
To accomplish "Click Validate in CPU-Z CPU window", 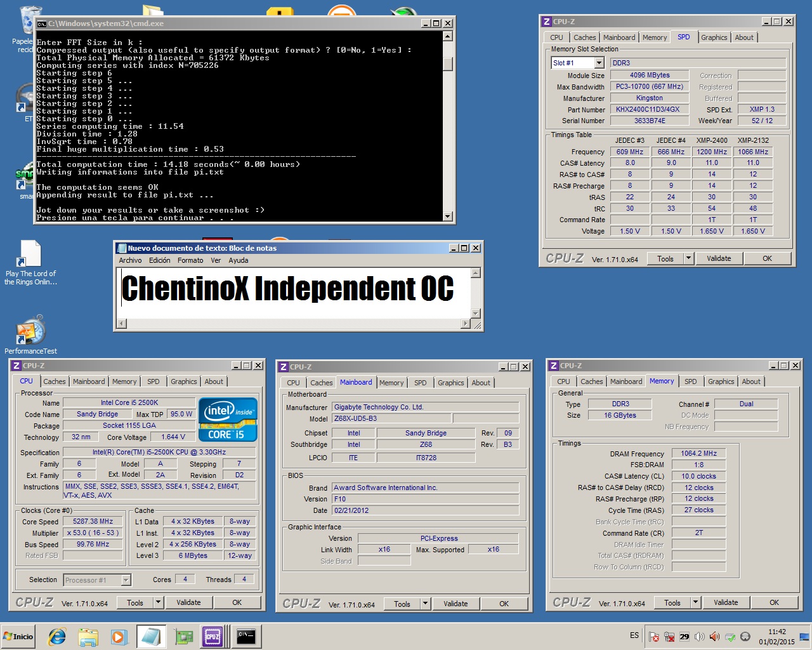I will pos(188,602).
